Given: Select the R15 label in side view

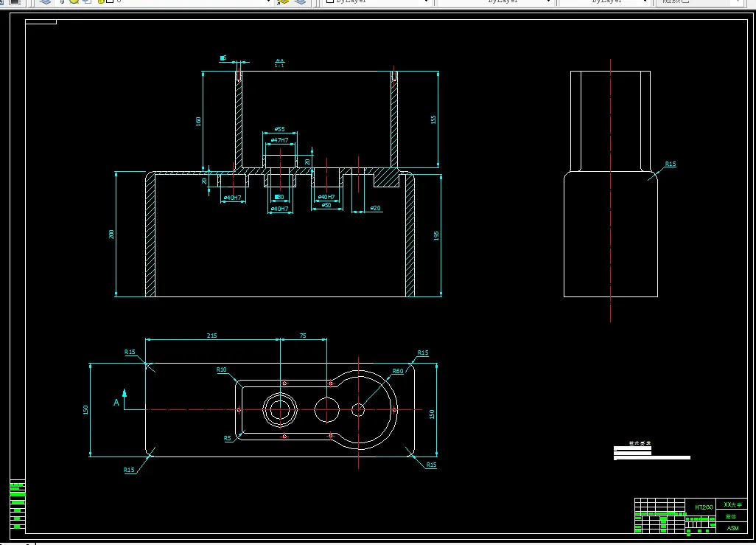Looking at the screenshot, I should click(670, 164).
